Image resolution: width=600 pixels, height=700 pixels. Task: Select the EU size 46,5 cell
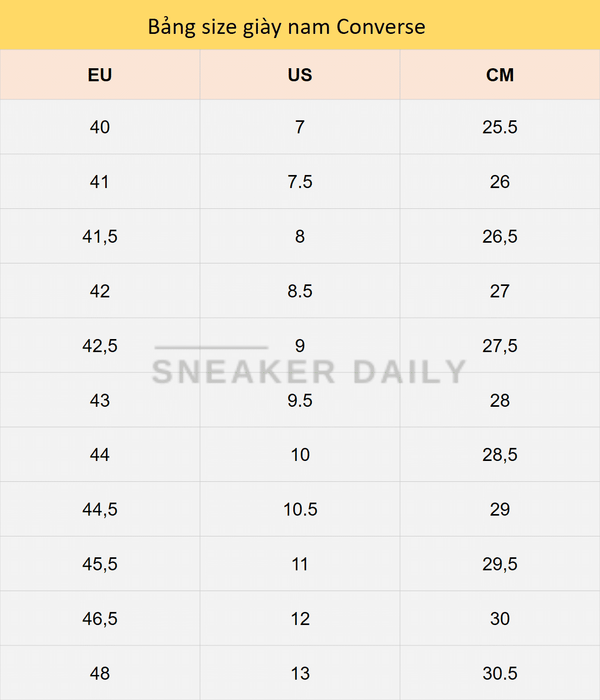pyautogui.click(x=100, y=619)
